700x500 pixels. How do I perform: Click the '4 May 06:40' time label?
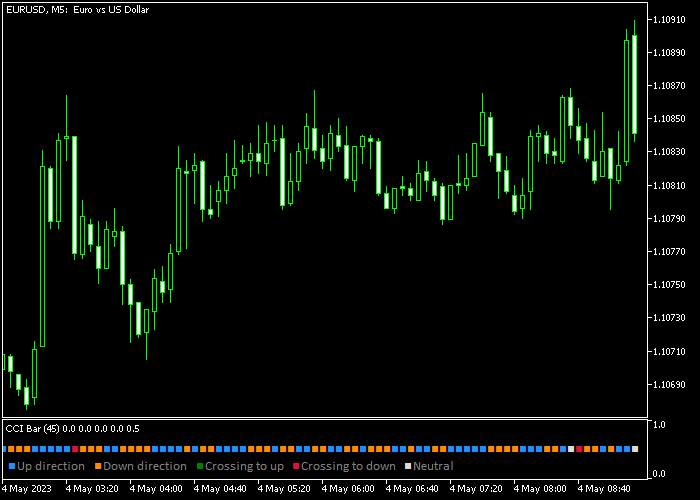412,489
